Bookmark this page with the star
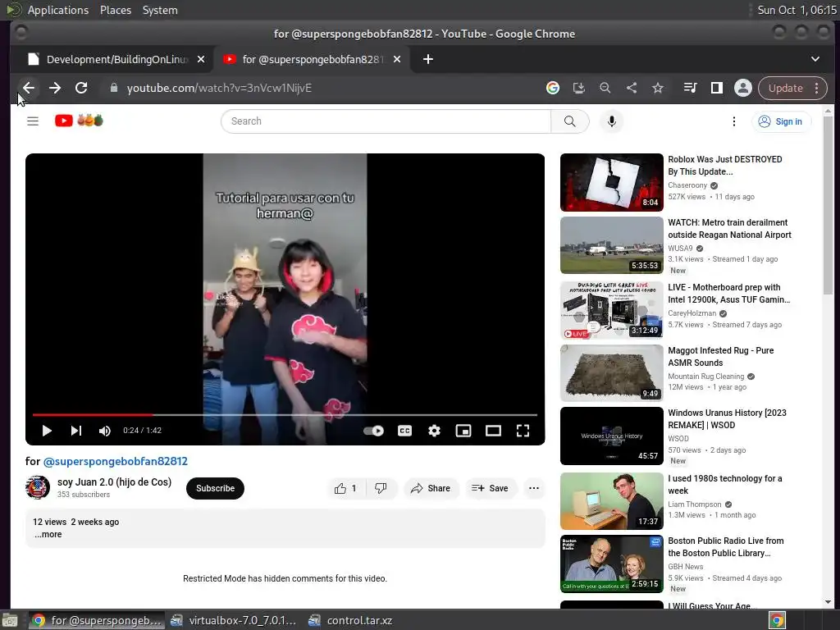This screenshot has height=630, width=840. (x=658, y=88)
